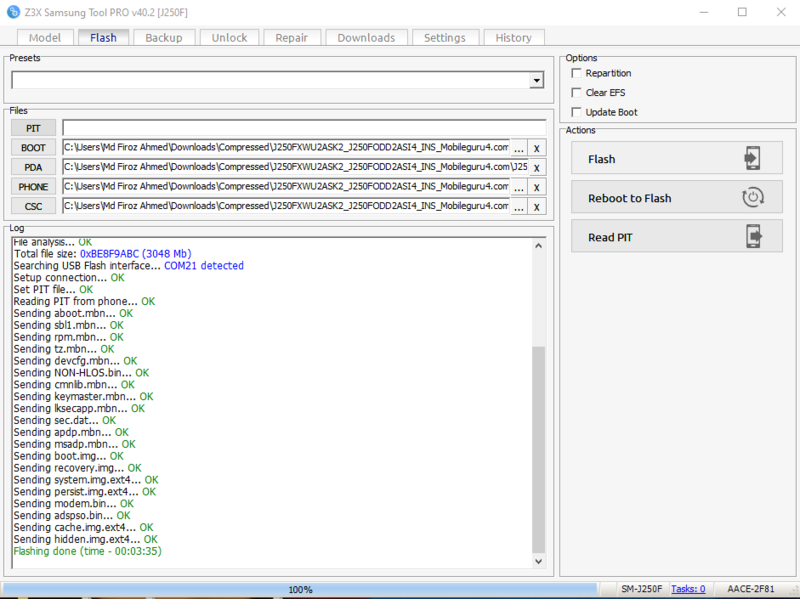The image size is (800, 599).
Task: Click the PIT file button
Action: [x=33, y=128]
